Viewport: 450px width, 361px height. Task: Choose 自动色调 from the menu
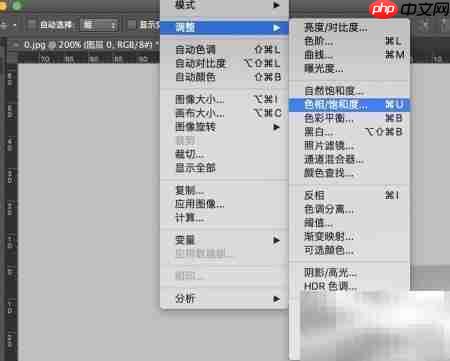(224, 50)
